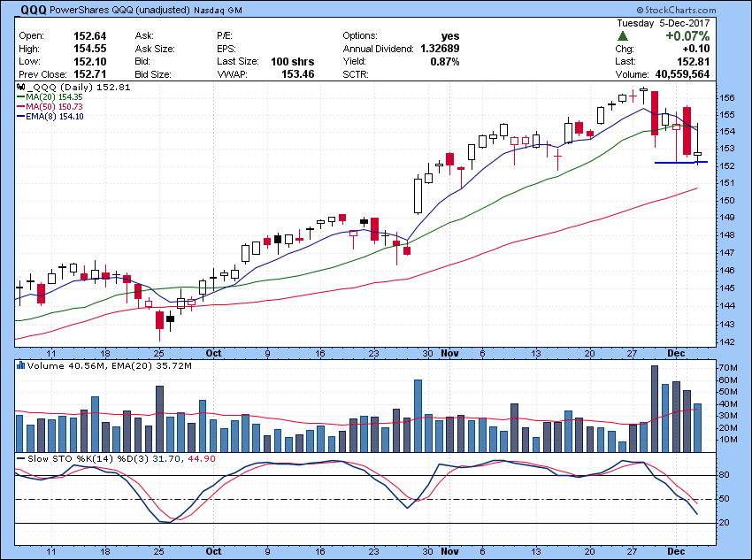The image size is (752, 560).
Task: Click the date Tuesday 5-Dec-2017
Action: (x=664, y=23)
